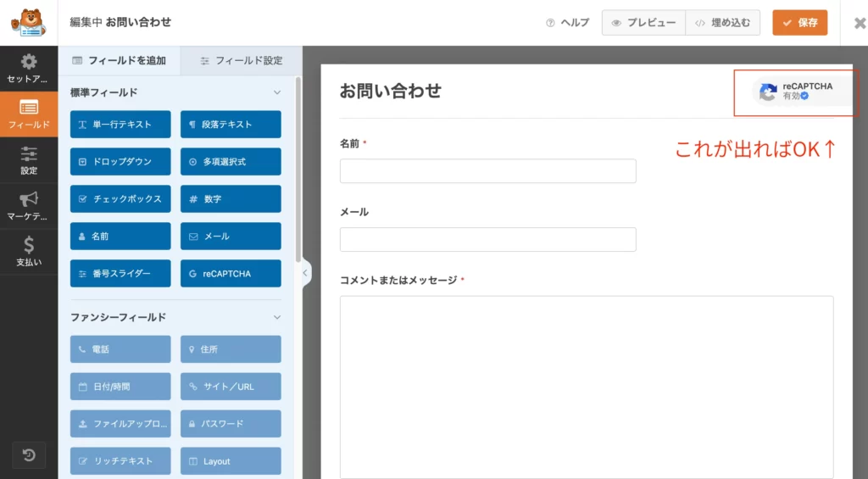Viewport: 868px width, 479px height.
Task: Collapse the fields side panel arrow
Action: click(305, 272)
